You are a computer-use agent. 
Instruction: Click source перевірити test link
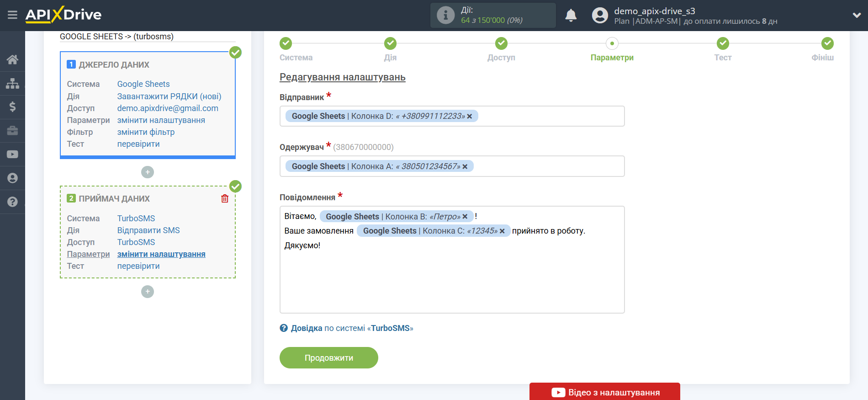[138, 144]
